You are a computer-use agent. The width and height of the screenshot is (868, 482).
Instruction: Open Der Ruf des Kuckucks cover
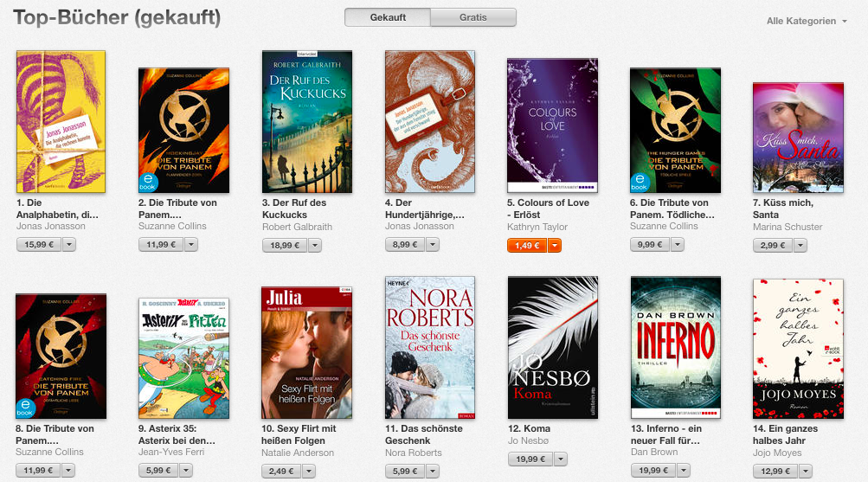point(307,122)
